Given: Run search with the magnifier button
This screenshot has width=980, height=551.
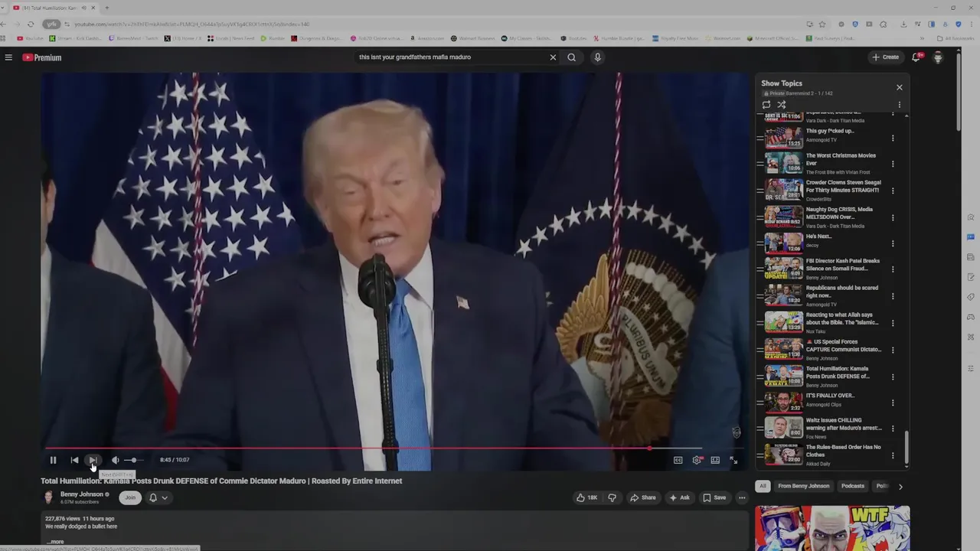Looking at the screenshot, I should [571, 57].
